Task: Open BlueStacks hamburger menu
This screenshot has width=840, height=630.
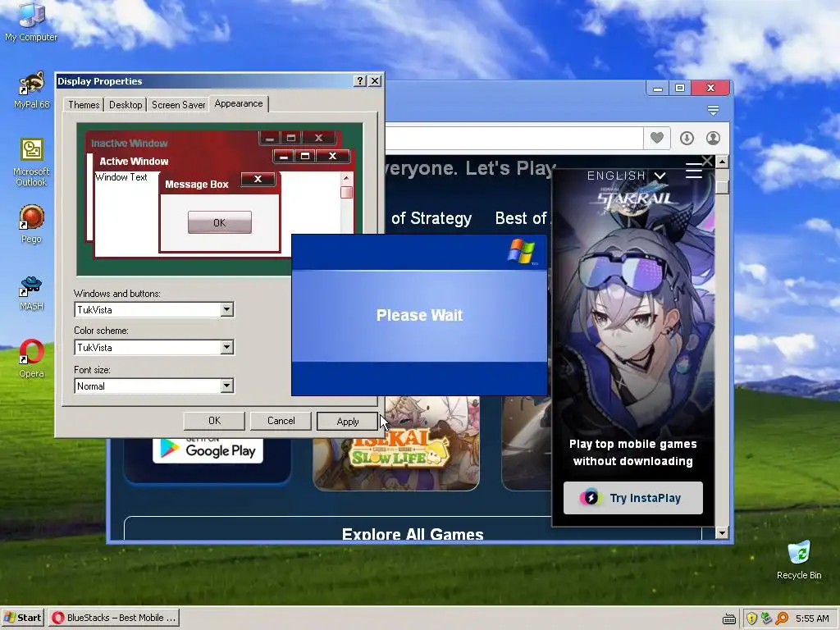Action: pyautogui.click(x=693, y=171)
